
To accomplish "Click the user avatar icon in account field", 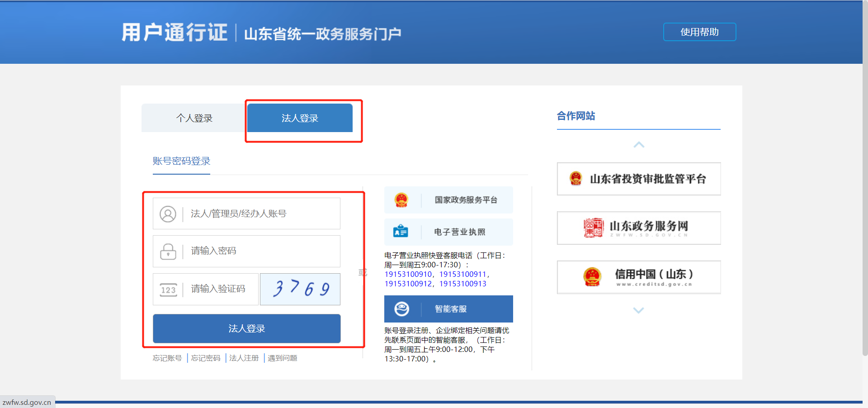I will pos(168,214).
